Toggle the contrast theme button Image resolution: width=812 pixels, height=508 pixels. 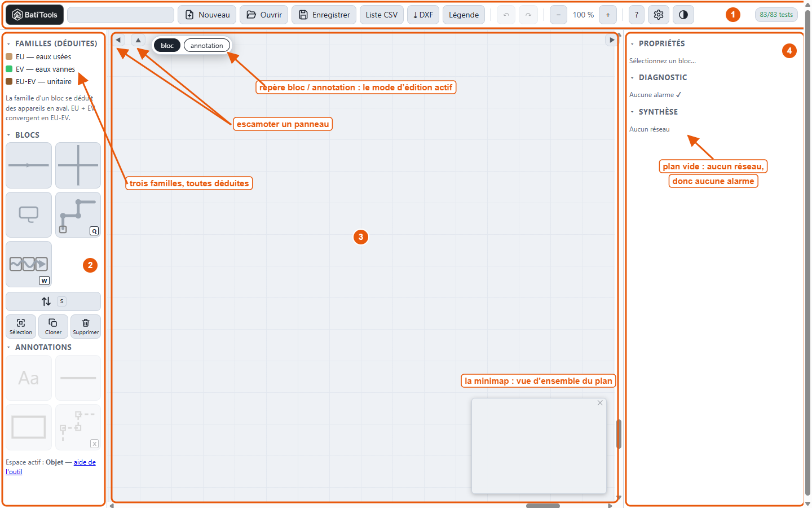[x=683, y=15]
